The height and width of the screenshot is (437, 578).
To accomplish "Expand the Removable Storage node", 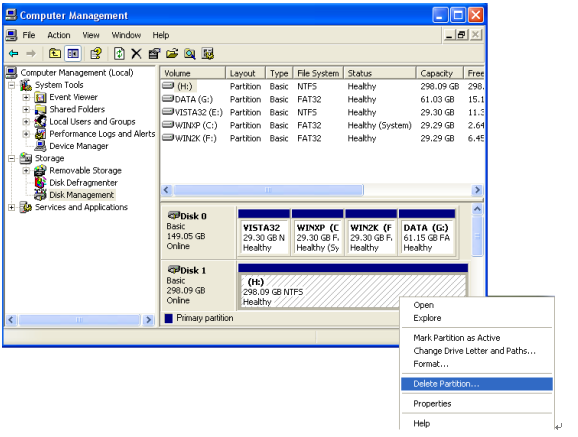I will coord(26,171).
